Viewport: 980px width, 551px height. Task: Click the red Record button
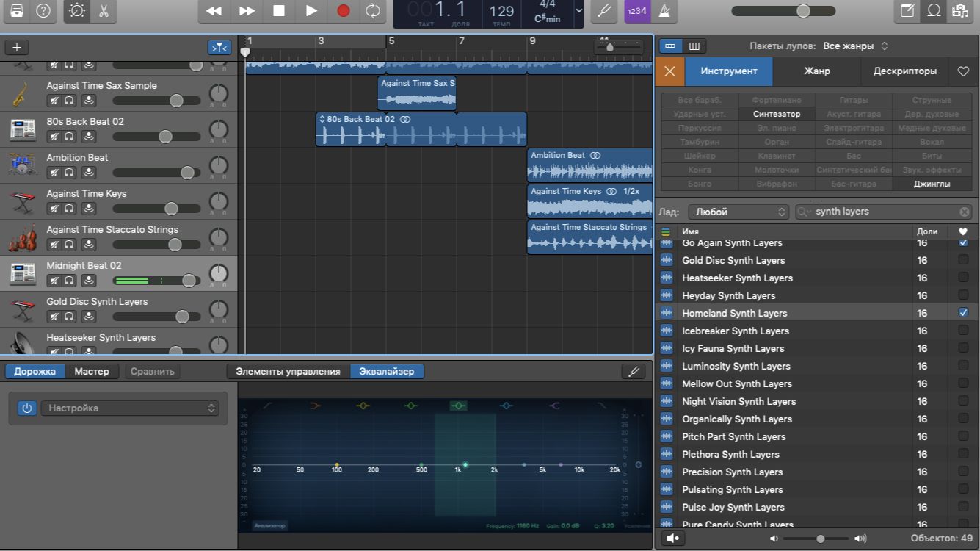point(343,10)
